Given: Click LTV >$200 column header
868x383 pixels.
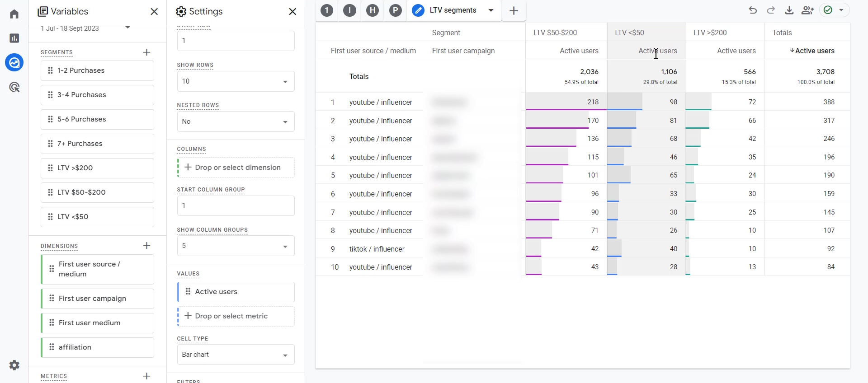Looking at the screenshot, I should (710, 33).
